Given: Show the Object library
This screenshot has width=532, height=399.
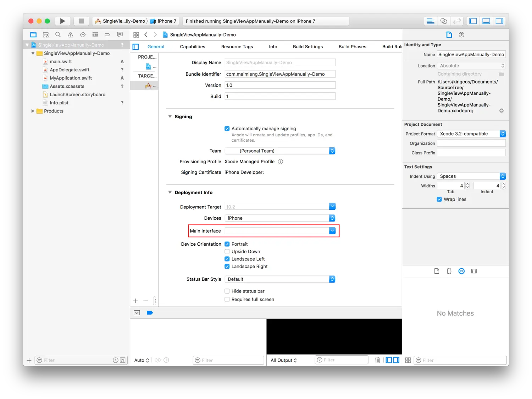Looking at the screenshot, I should pos(461,271).
